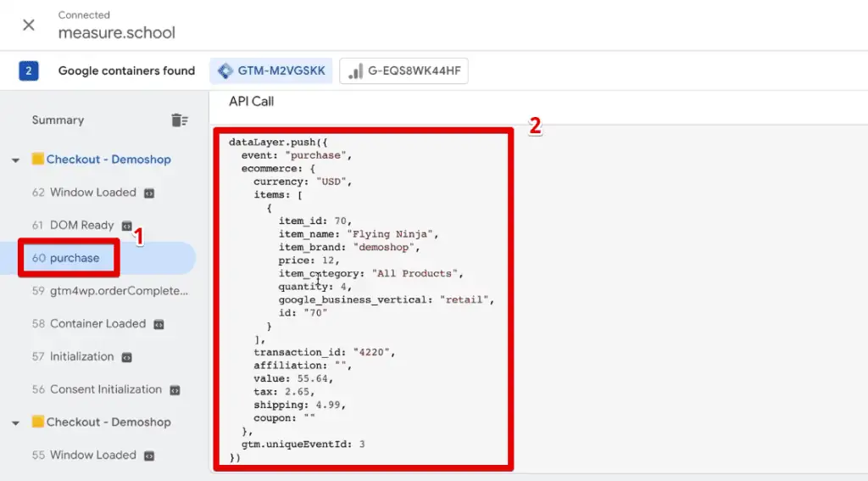Click the event: "purchase" code line
Image resolution: width=868 pixels, height=481 pixels.
click(x=296, y=155)
